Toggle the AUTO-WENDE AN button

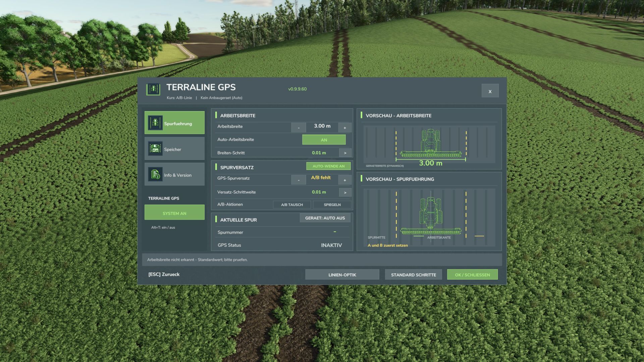click(328, 166)
